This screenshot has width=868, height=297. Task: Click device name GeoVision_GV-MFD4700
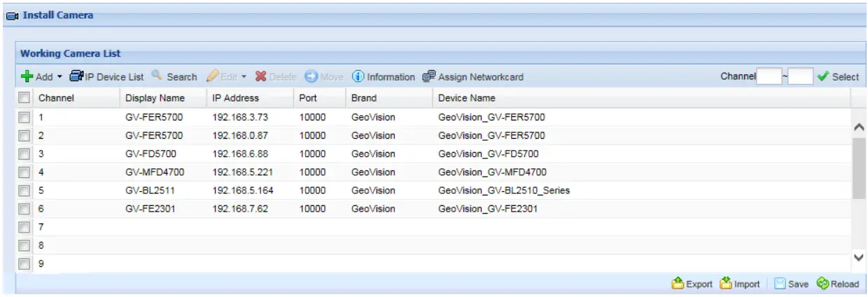[x=492, y=172]
